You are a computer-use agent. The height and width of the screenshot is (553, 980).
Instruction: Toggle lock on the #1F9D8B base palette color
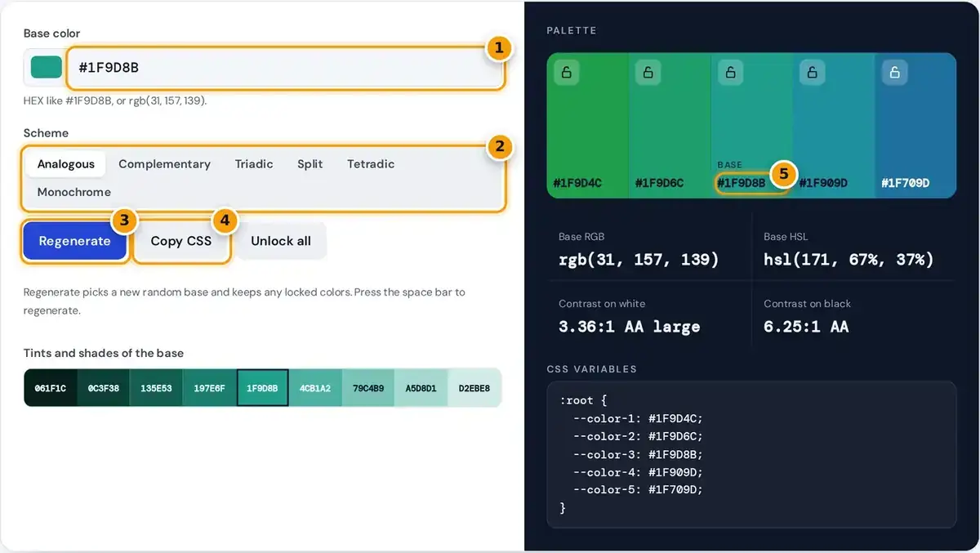[730, 73]
